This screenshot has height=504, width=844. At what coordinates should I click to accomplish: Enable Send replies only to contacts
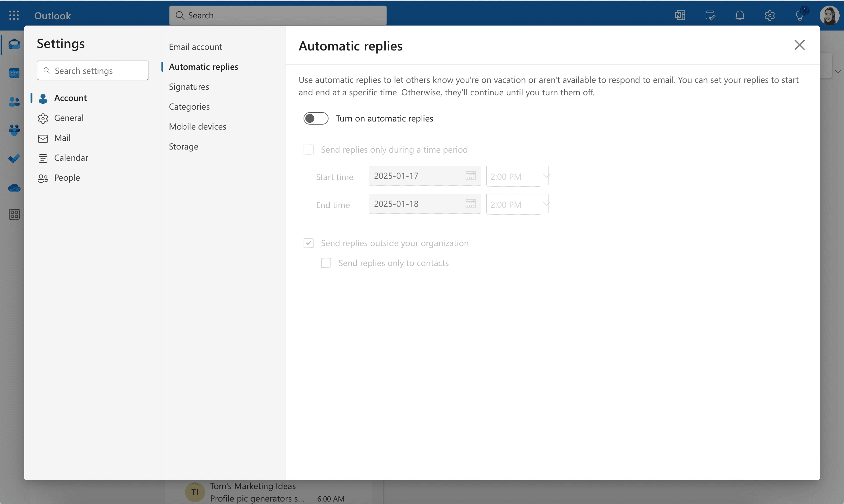pyautogui.click(x=326, y=262)
